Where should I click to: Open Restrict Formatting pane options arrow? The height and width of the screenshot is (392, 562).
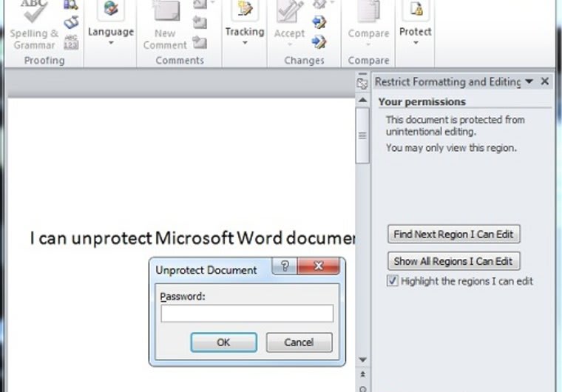pyautogui.click(x=529, y=81)
